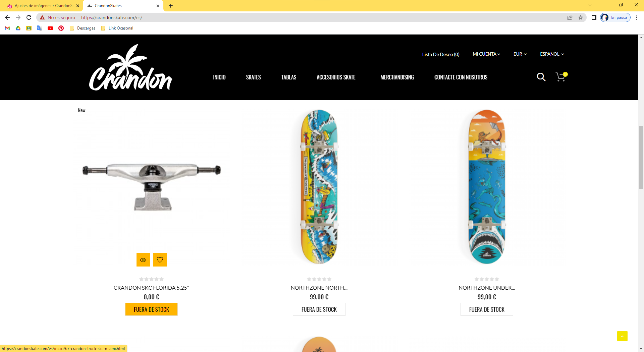Add truck to wishlist heart icon
The height and width of the screenshot is (352, 644).
pyautogui.click(x=160, y=260)
